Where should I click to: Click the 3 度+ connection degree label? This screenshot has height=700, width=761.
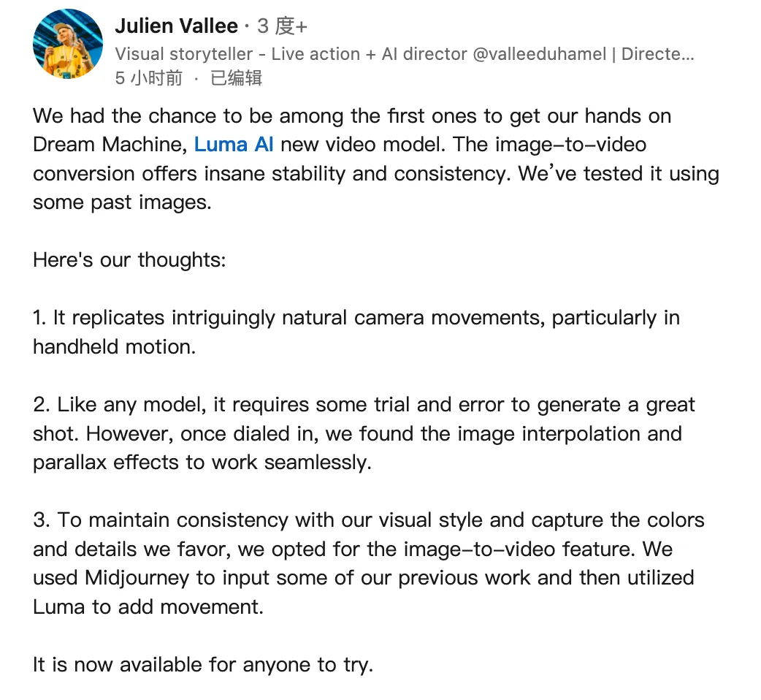(x=282, y=26)
